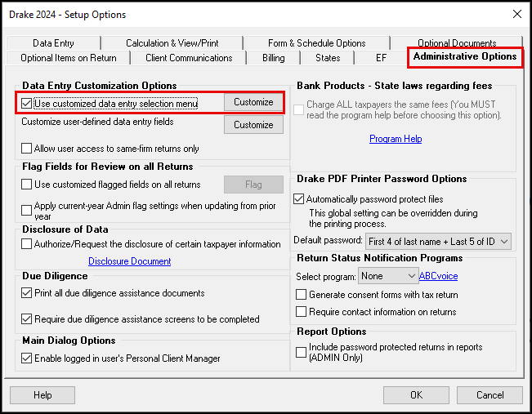This screenshot has width=532, height=414.
Task: Check Generate consent forms with tax return
Action: click(x=301, y=294)
